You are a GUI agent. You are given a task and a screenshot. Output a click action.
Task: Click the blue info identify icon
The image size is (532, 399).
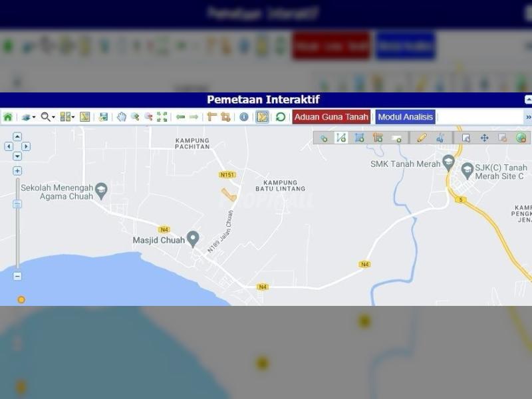(244, 117)
